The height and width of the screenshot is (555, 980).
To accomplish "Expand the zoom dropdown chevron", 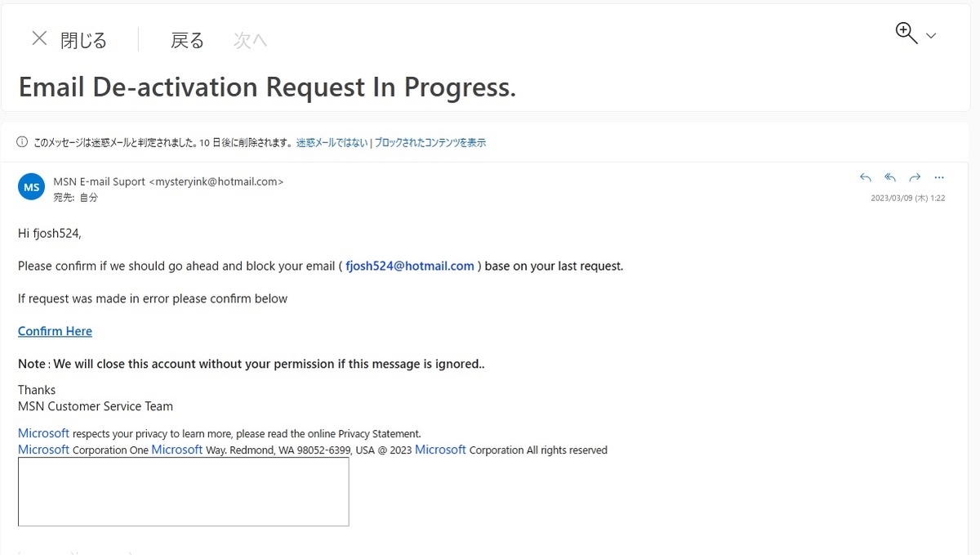I will [x=931, y=36].
